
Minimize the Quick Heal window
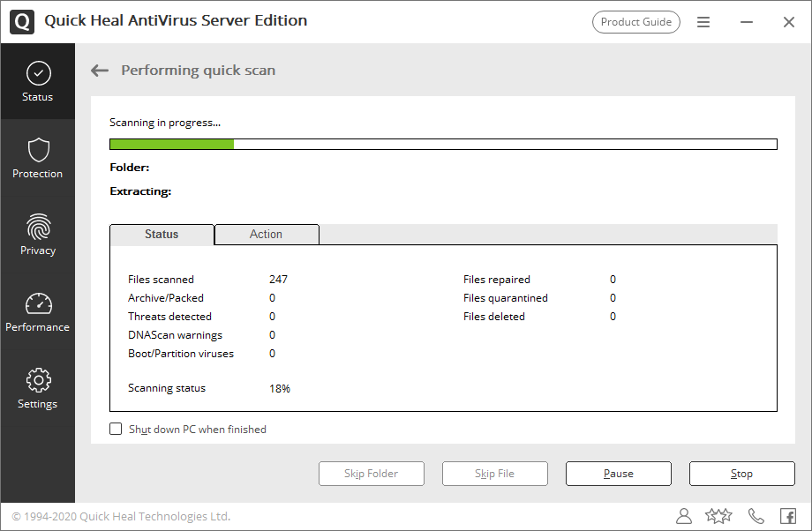(746, 22)
